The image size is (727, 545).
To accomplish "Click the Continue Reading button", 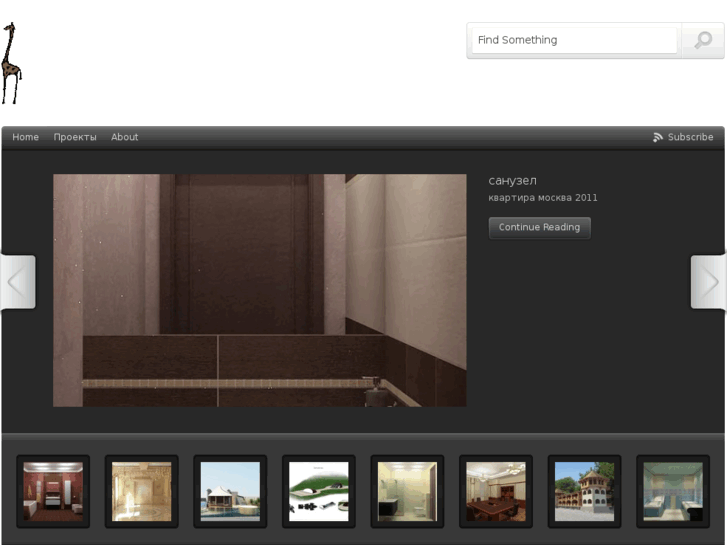I will click(x=540, y=228).
